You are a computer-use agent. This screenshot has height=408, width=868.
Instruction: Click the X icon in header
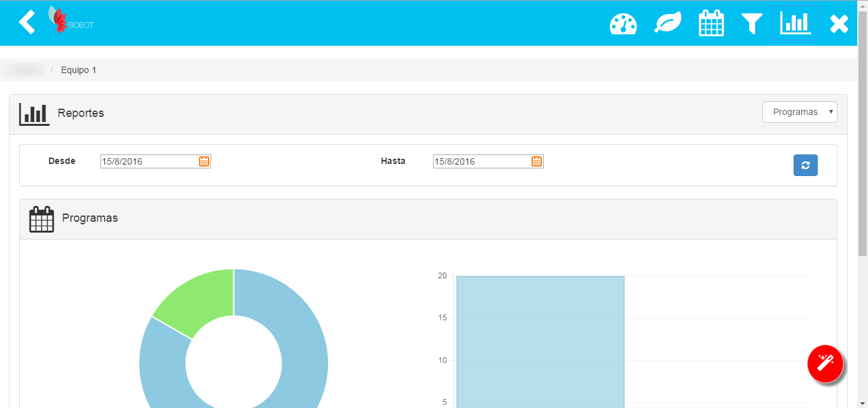(839, 24)
